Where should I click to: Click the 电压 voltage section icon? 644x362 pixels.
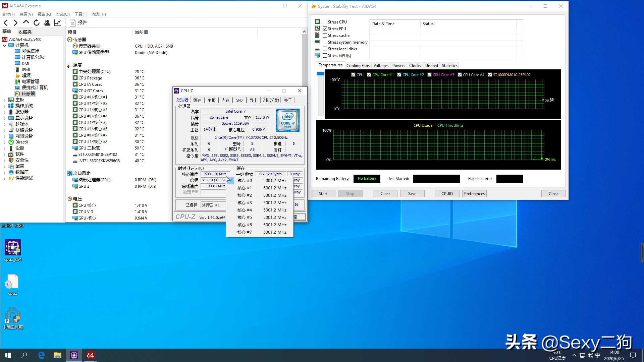tap(70, 198)
